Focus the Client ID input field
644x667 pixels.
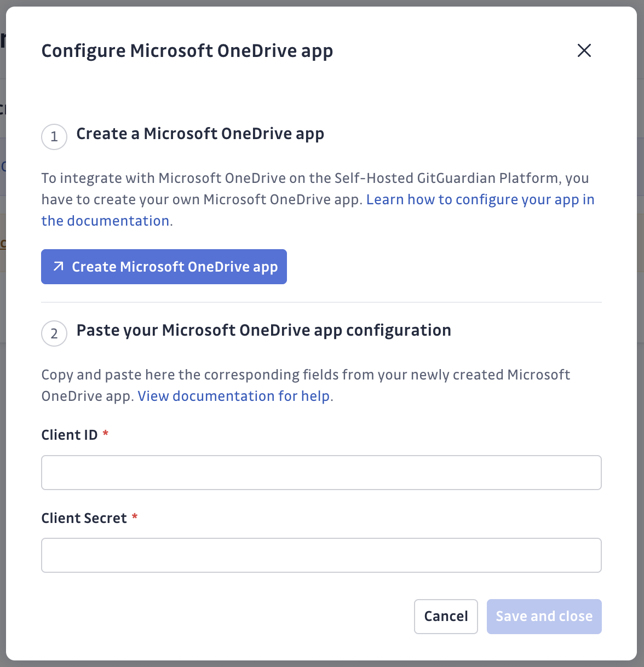(x=321, y=473)
